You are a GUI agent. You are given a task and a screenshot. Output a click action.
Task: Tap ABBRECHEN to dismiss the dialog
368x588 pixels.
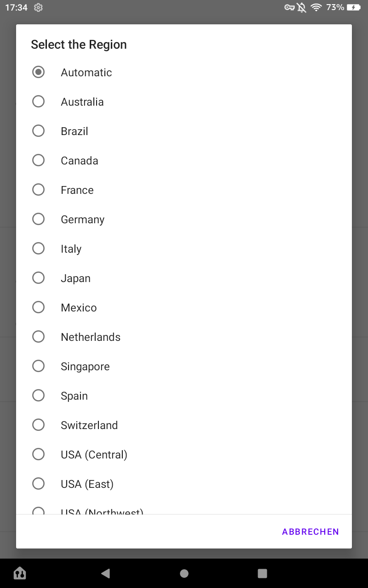point(310,531)
